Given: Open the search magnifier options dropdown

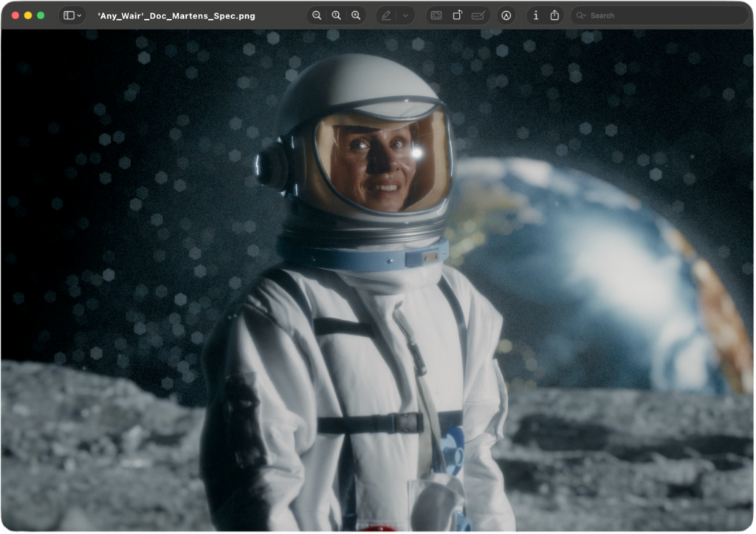Looking at the screenshot, I should pos(582,16).
